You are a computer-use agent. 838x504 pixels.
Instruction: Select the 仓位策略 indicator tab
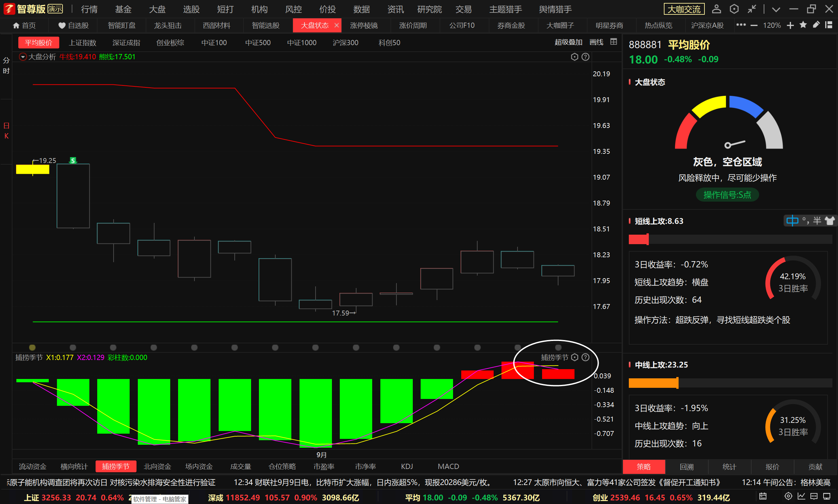282,466
